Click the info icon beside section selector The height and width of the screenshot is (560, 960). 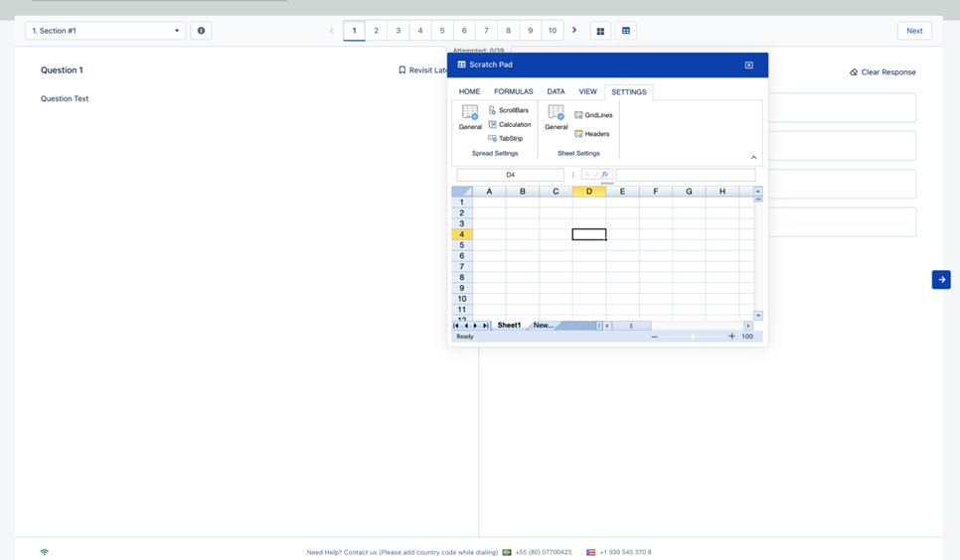tap(201, 31)
